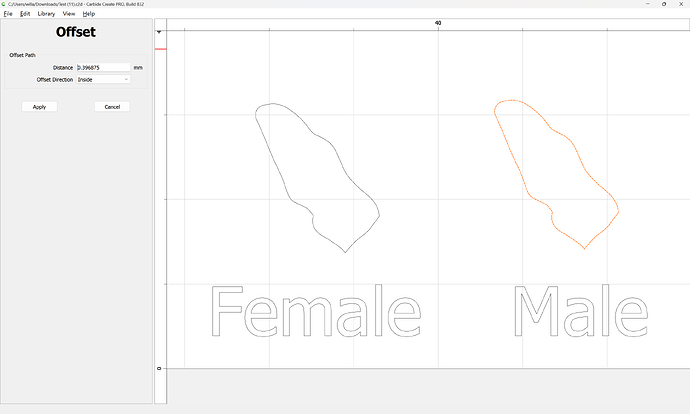Open the Library menu
The width and height of the screenshot is (690, 414).
pos(46,14)
